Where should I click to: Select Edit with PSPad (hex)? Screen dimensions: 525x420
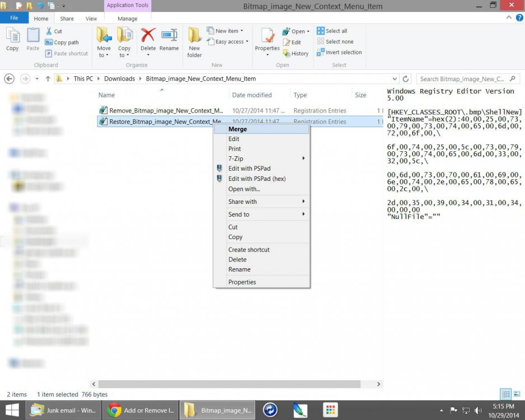click(x=261, y=179)
